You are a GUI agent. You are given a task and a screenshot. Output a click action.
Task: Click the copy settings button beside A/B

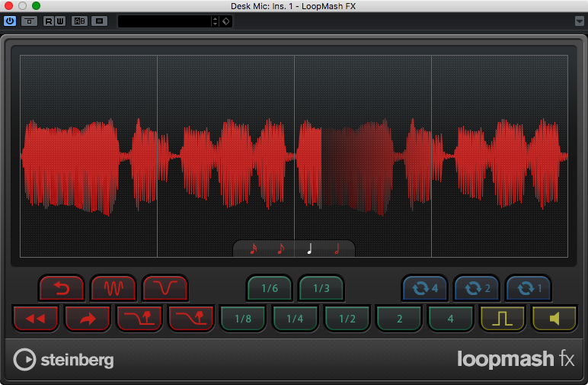coord(99,21)
